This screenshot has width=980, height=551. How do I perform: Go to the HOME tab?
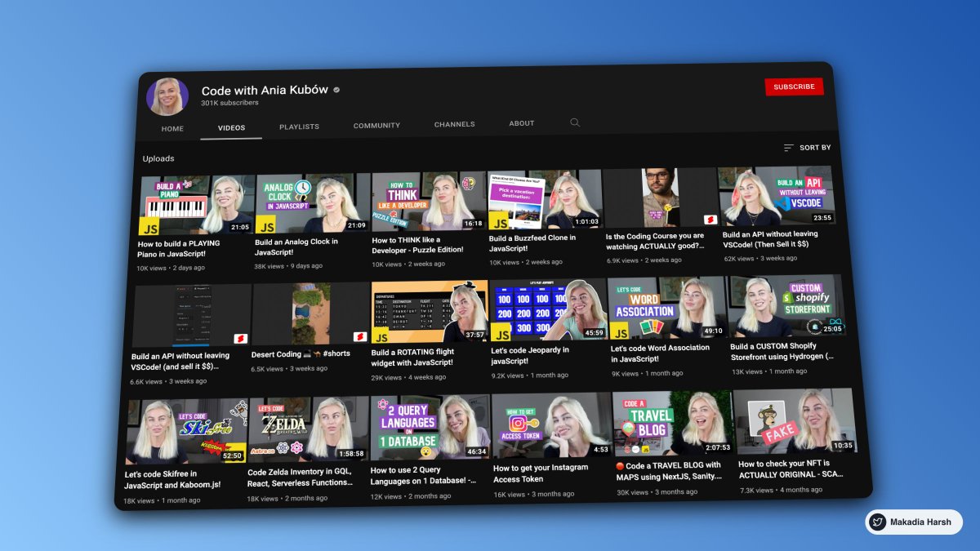[171, 127]
